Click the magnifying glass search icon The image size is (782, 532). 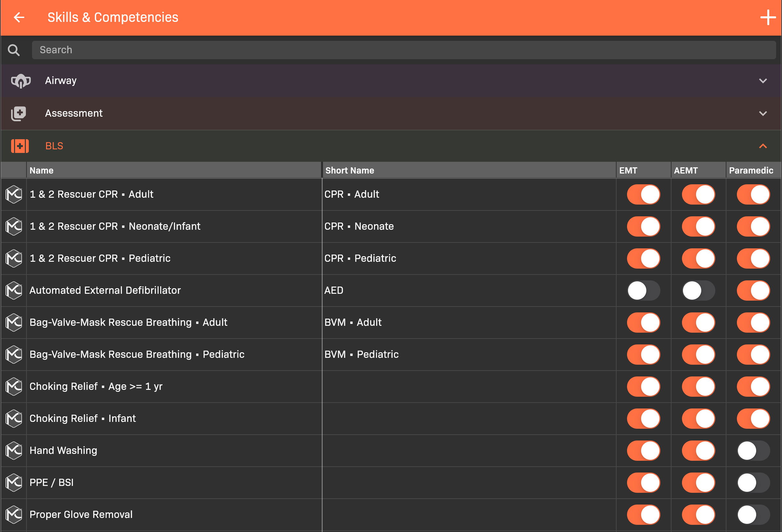coord(14,50)
